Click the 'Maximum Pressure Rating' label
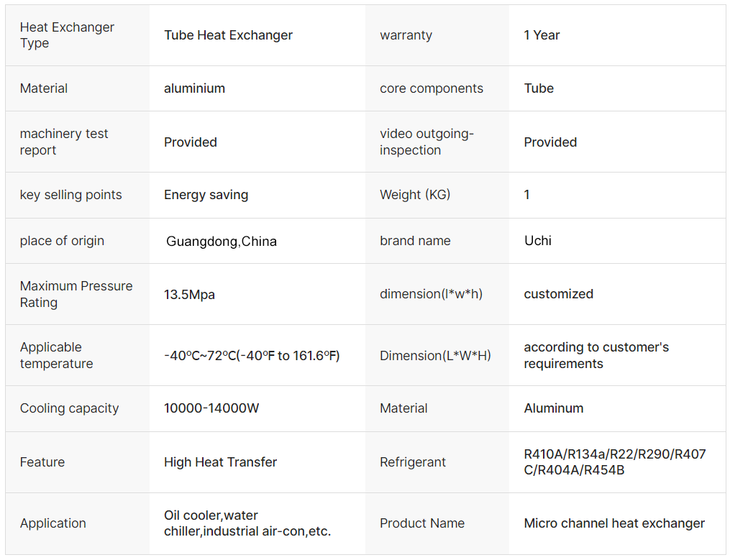Screen dimensions: 730x560 tap(76, 294)
